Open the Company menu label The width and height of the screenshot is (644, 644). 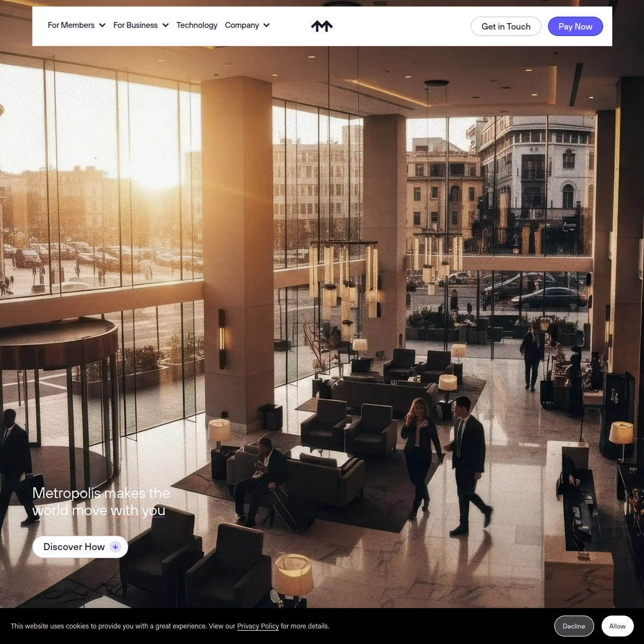[241, 25]
